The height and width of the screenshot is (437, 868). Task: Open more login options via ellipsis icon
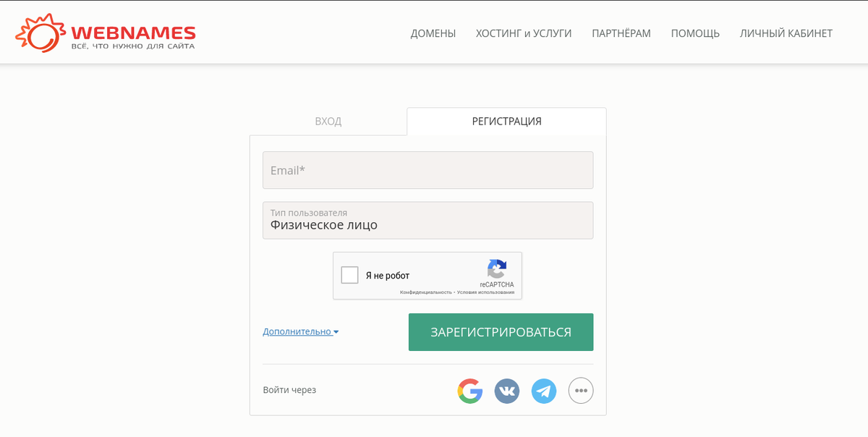tap(581, 391)
